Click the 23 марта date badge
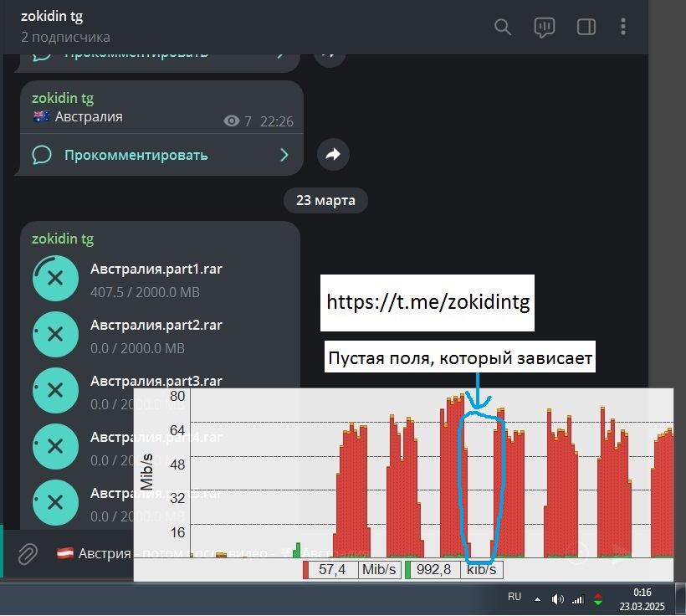 (325, 201)
